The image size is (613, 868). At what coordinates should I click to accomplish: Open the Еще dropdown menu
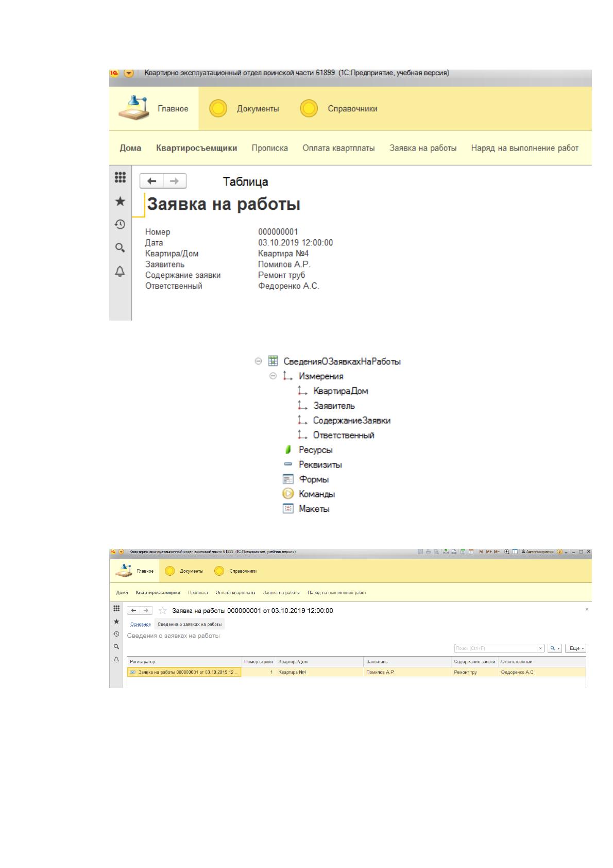click(576, 648)
